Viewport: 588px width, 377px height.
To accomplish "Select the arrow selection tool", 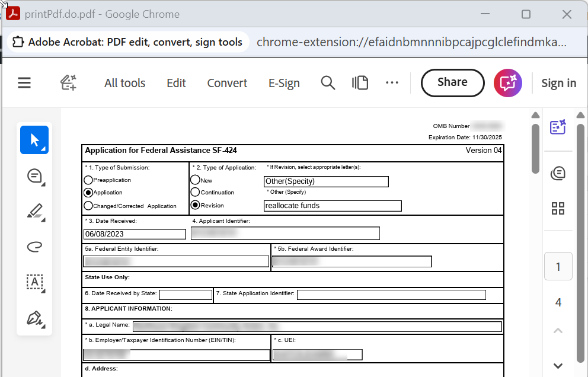I will [34, 140].
